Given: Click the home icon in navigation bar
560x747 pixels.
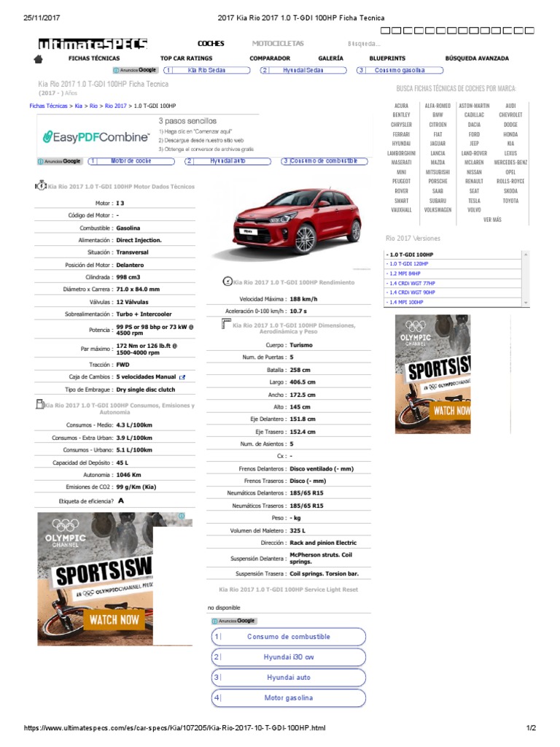Looking at the screenshot, I should (39, 59).
